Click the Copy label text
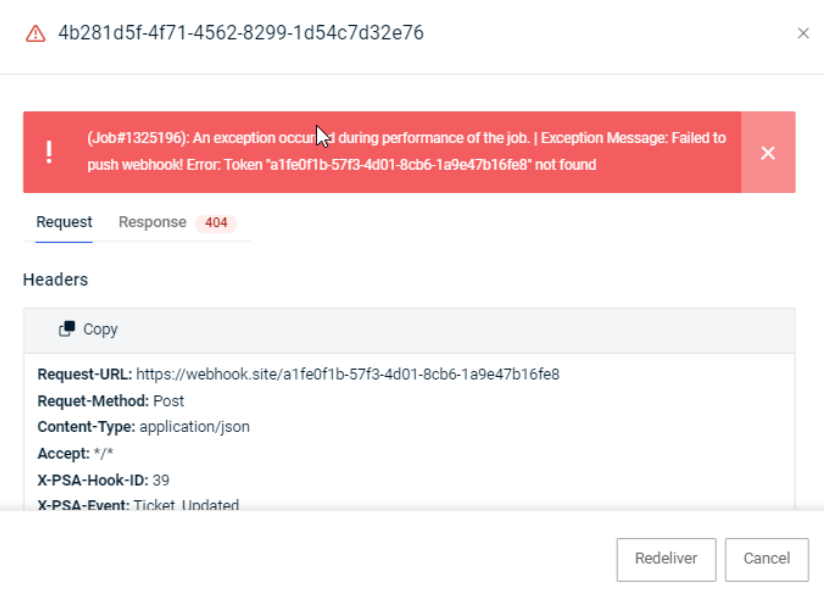Screen dimensions: 824x606 pyautogui.click(x=100, y=329)
